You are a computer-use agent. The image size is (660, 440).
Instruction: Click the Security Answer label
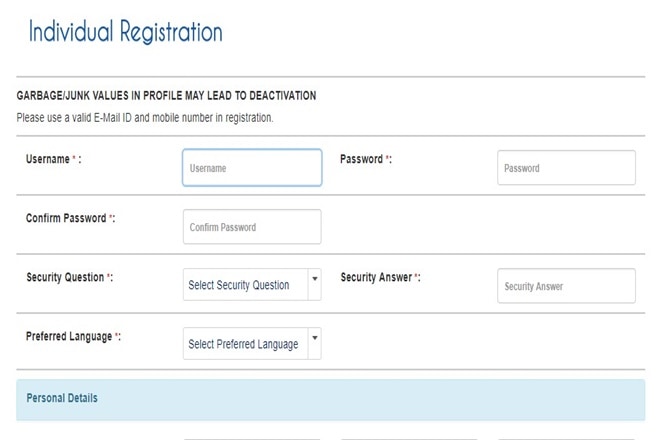click(x=376, y=277)
